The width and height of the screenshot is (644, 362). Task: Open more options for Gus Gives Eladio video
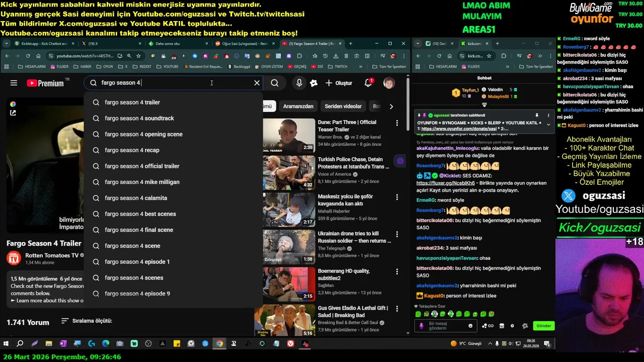coord(397,309)
